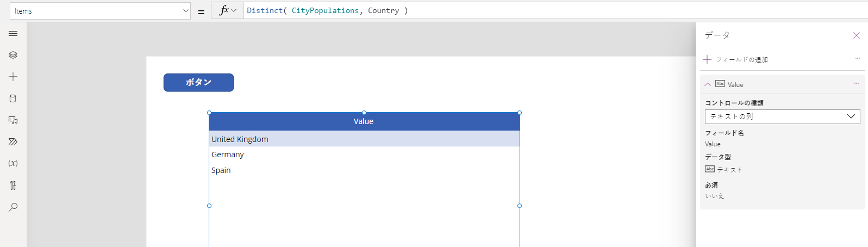Open the Search magnifier icon in sidebar
868x247 pixels.
point(13,207)
